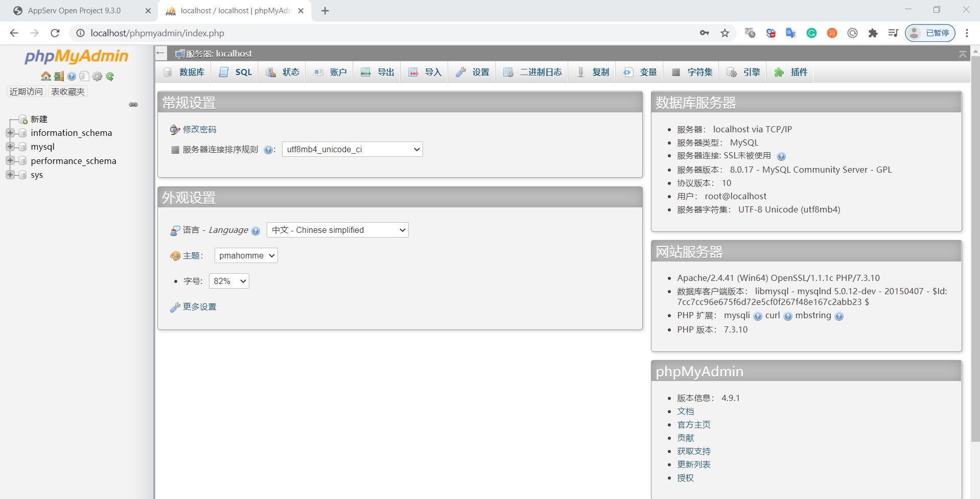This screenshot has width=980, height=499.
Task: Open the 数据库 tab
Action: (184, 72)
